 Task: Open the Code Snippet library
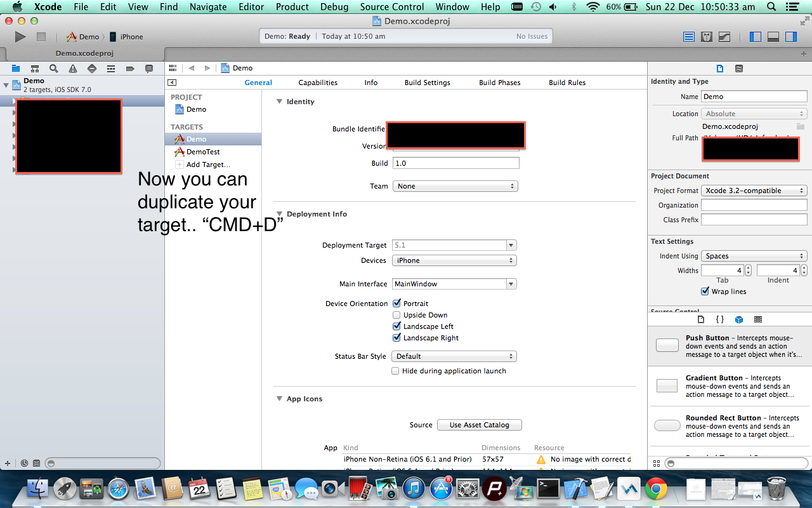coord(720,319)
